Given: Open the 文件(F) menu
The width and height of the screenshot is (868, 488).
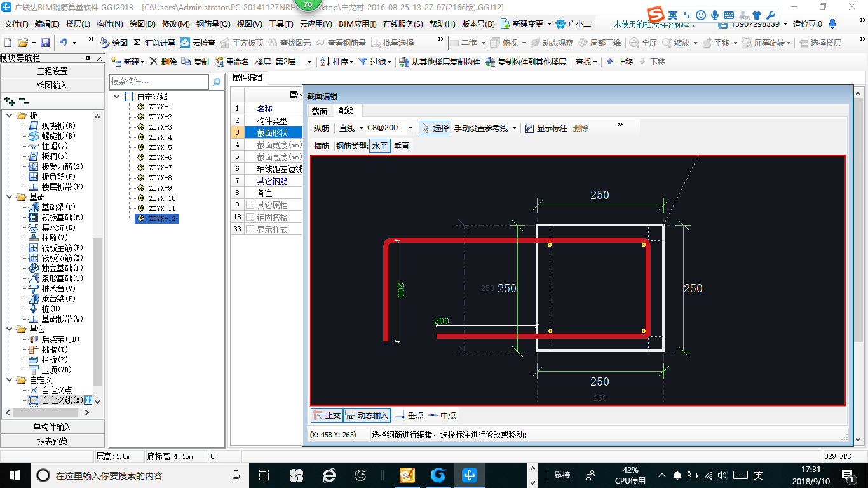Looking at the screenshot, I should coord(17,24).
